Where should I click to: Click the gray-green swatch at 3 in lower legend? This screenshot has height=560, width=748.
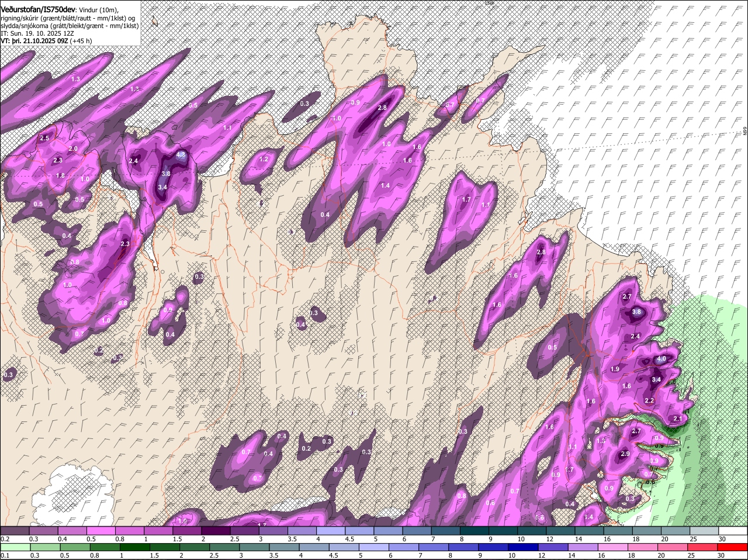pos(254,547)
